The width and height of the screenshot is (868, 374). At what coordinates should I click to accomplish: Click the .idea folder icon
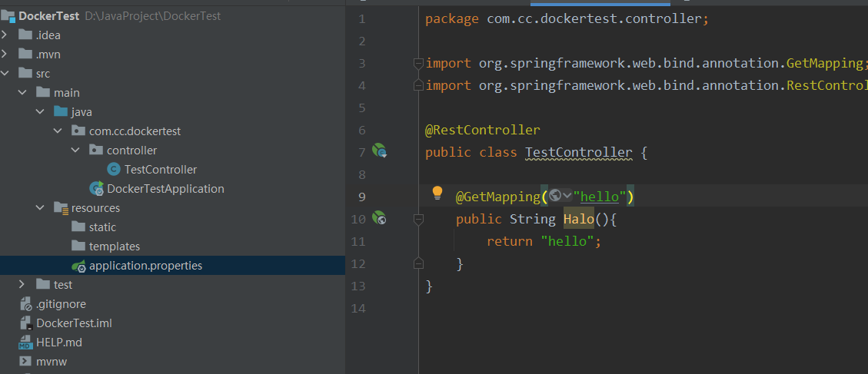[x=25, y=35]
